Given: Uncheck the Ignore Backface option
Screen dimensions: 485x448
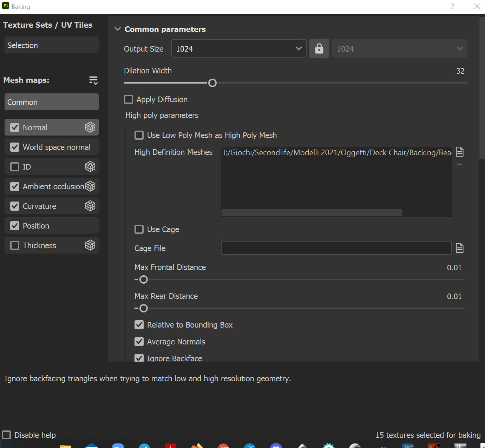Looking at the screenshot, I should 139,358.
